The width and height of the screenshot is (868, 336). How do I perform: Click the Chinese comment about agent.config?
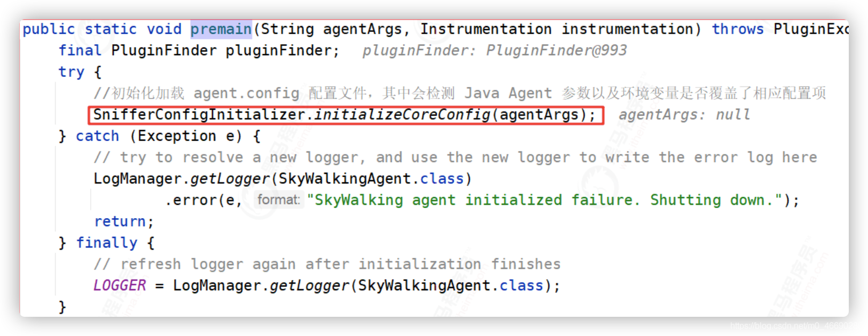coord(460,93)
